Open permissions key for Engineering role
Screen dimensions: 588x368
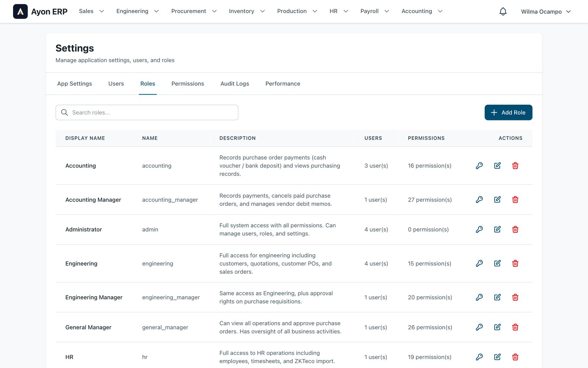tap(479, 263)
